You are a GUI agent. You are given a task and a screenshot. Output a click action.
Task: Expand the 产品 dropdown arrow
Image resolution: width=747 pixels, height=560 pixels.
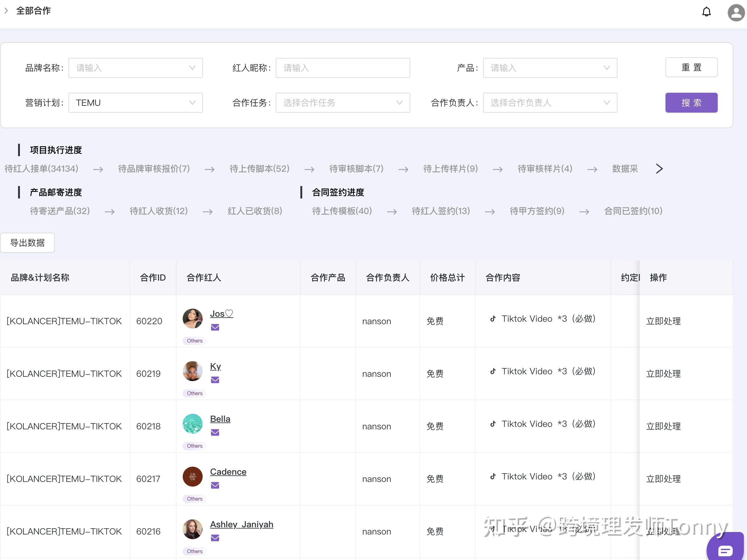[608, 68]
